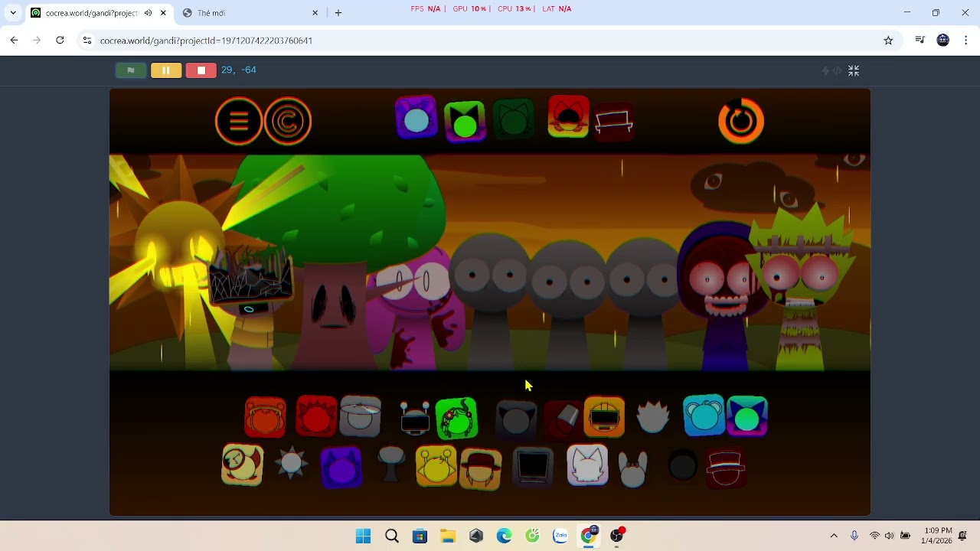Select the purple icon with light-blue circle at top
980x551 pixels.
416,119
